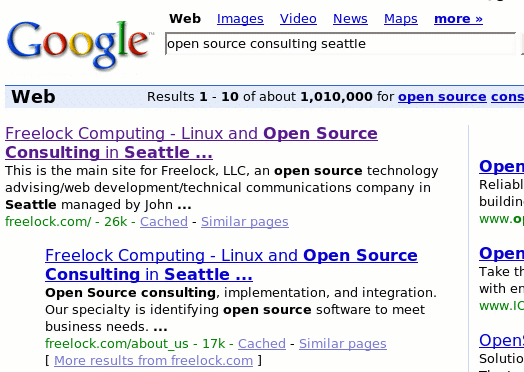Screen dimensions: 524x372
Task: Open the second sponsored link on the right
Action: click(x=501, y=253)
